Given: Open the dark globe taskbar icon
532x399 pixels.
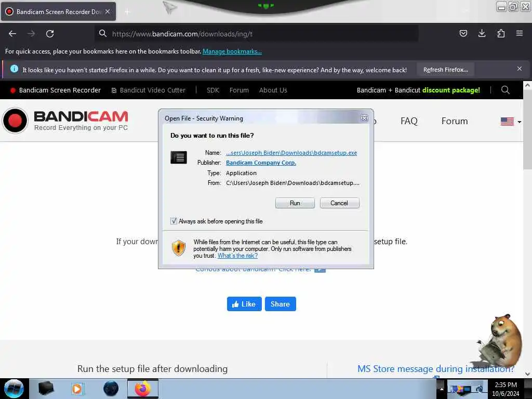Looking at the screenshot, I should 111,389.
